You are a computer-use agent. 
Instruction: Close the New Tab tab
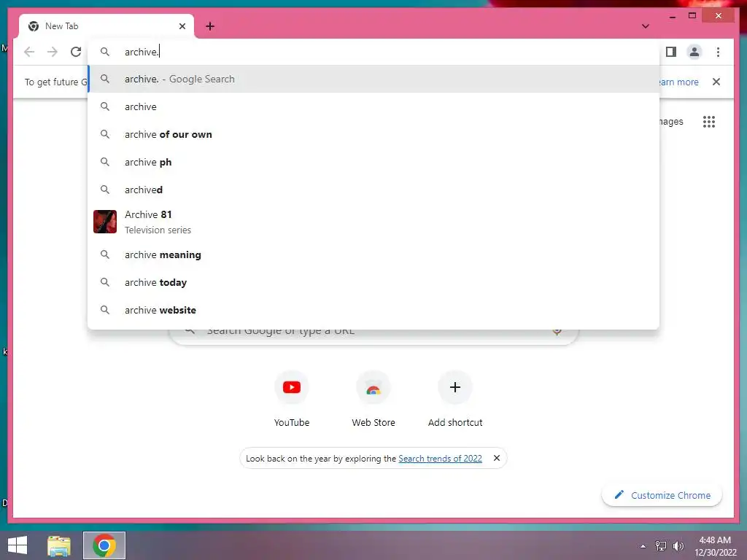click(182, 26)
